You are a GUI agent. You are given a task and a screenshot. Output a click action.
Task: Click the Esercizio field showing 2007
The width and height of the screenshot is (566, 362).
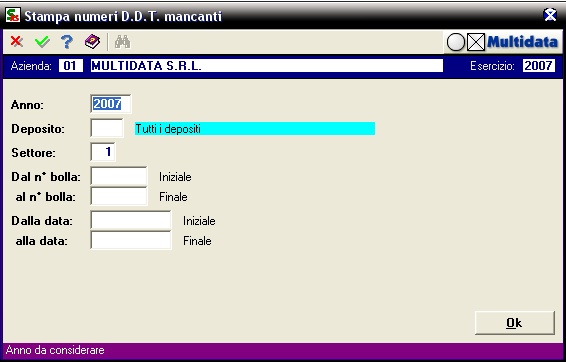539,66
